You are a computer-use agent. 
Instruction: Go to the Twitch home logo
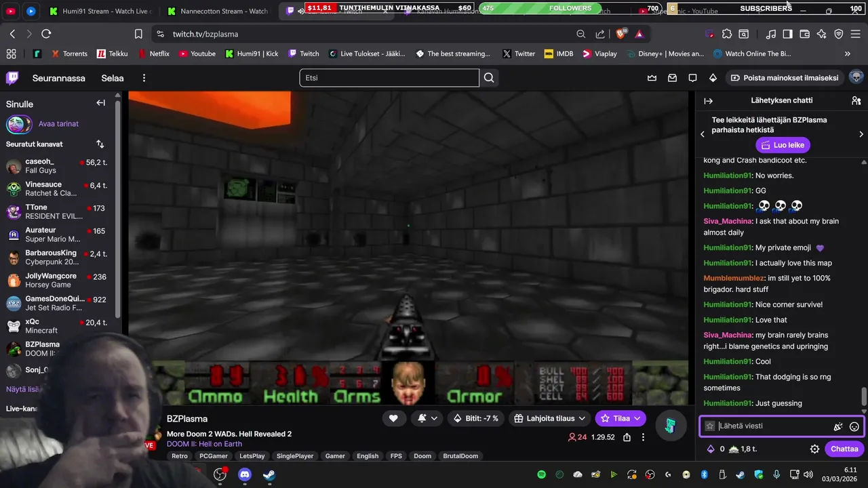(12, 78)
